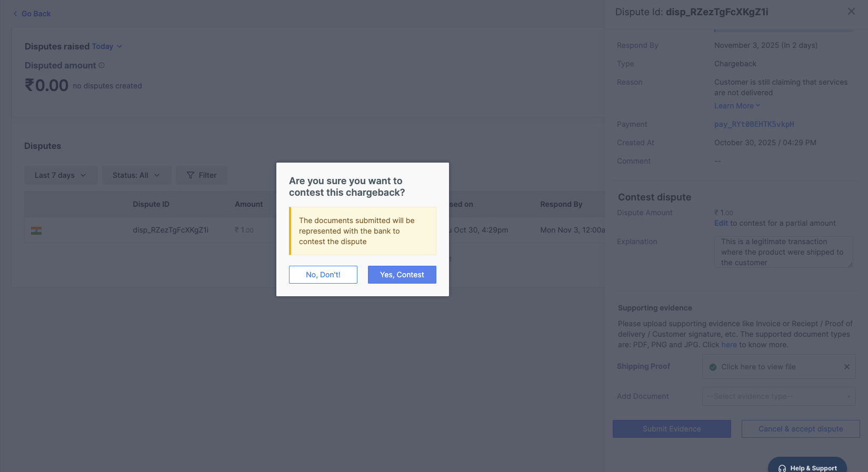Click Edit to contest partial amount
This screenshot has width=868, height=472.
point(721,223)
